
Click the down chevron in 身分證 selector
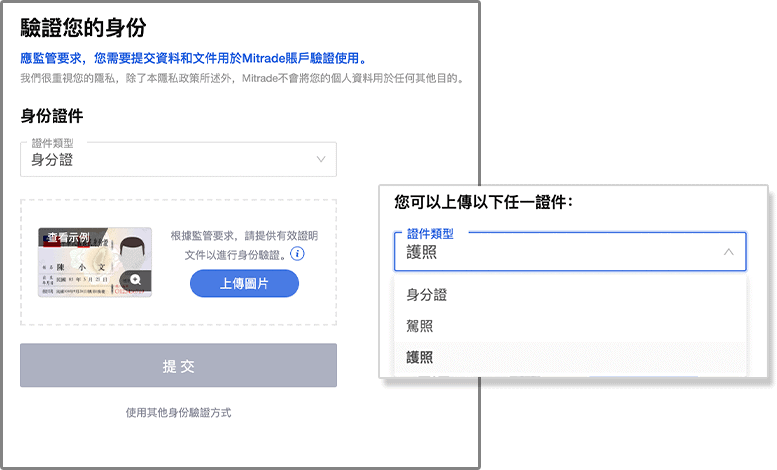click(x=321, y=159)
